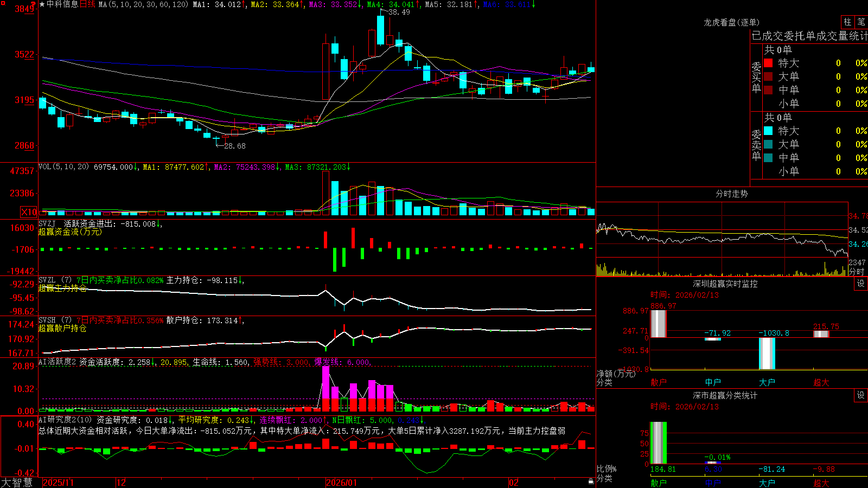Click the 龙虎看盘(逐单) panel title
The height and width of the screenshot is (488, 868).
(x=732, y=22)
